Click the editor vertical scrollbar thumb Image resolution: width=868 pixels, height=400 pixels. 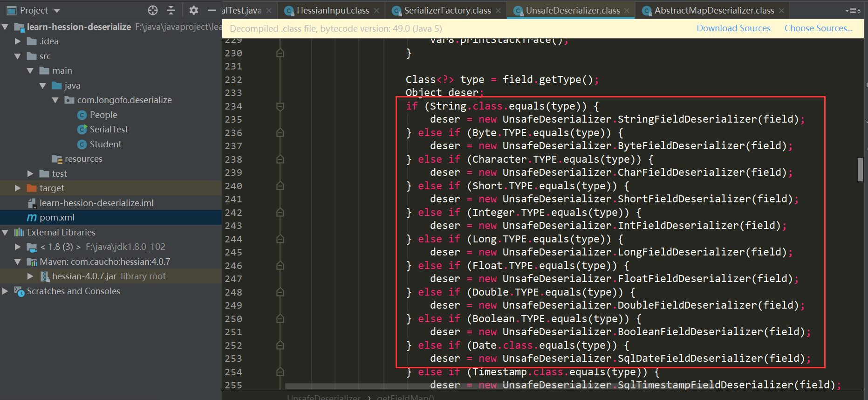click(x=860, y=170)
